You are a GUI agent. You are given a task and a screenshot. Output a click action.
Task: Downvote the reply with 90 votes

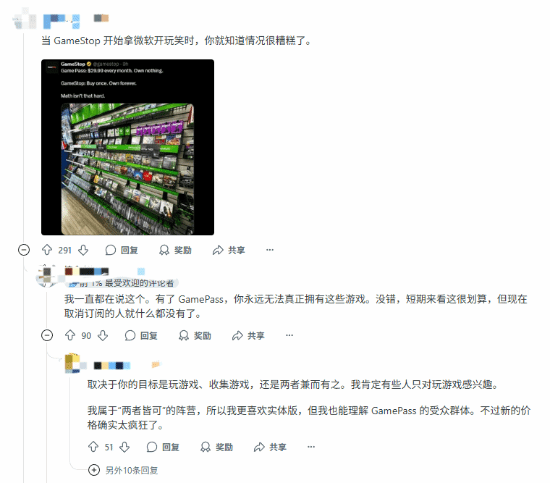[103, 335]
